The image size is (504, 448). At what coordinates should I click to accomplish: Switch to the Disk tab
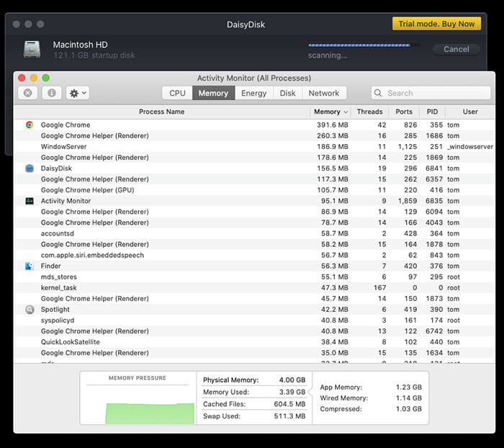pyautogui.click(x=288, y=93)
